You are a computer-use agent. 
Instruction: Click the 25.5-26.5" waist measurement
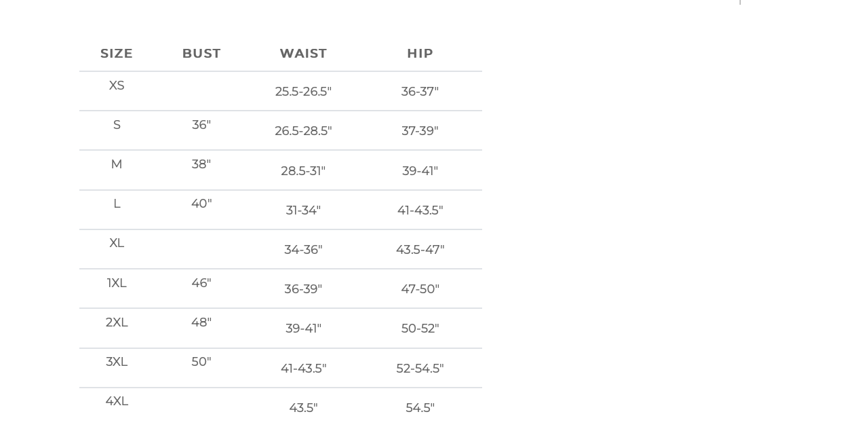coord(303,92)
